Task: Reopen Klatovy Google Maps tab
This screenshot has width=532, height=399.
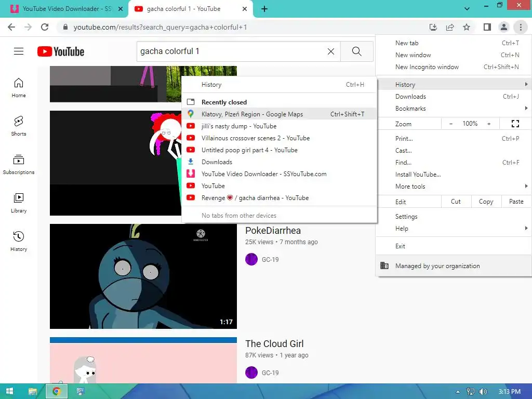Action: click(x=279, y=114)
